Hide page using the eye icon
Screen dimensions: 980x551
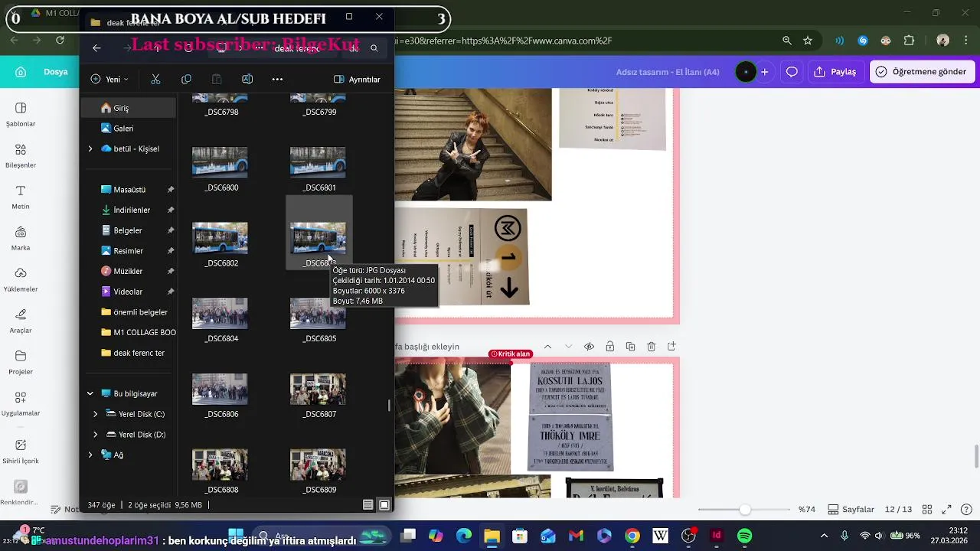coord(589,347)
